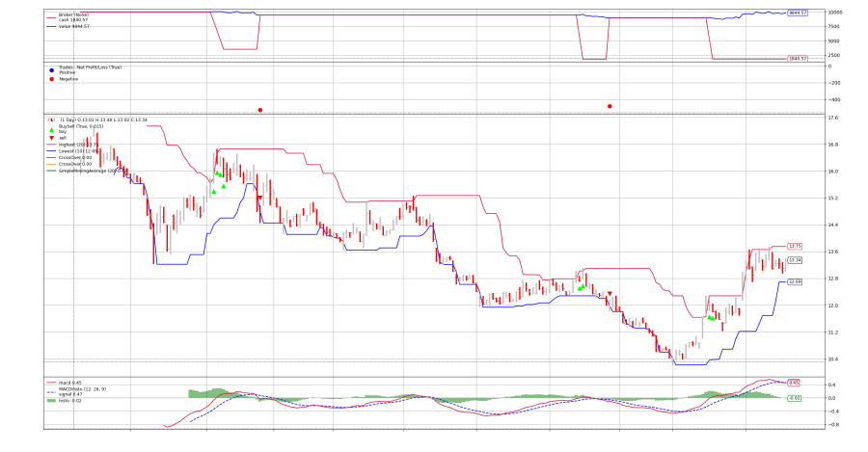Select the 0.45 macd value tag
The image size is (868, 452).
[x=794, y=383]
